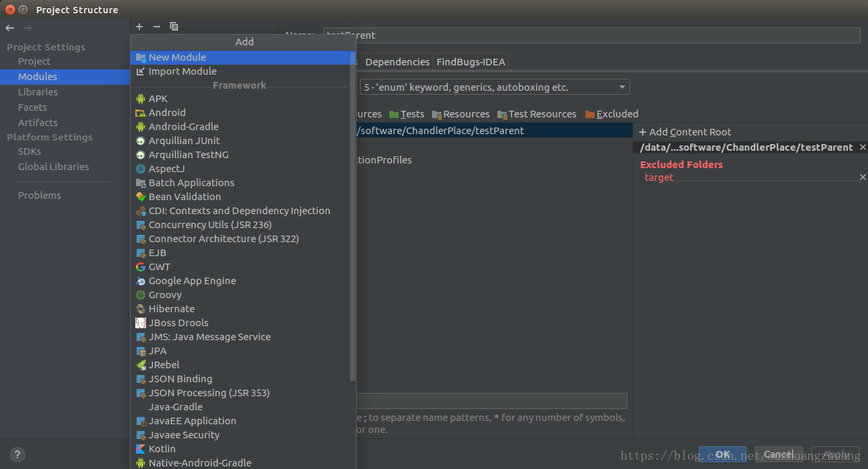Click the excluded 'target' folder entry
Screen dimensions: 868x469
(659, 177)
